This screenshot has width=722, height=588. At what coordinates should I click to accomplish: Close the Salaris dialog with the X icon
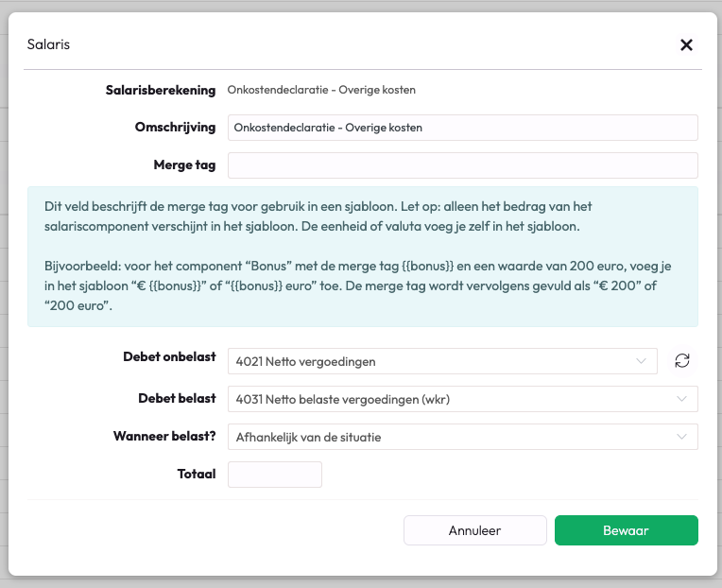click(x=686, y=44)
